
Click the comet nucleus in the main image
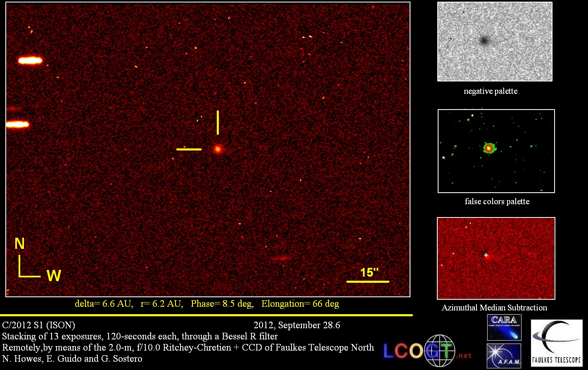(218, 149)
